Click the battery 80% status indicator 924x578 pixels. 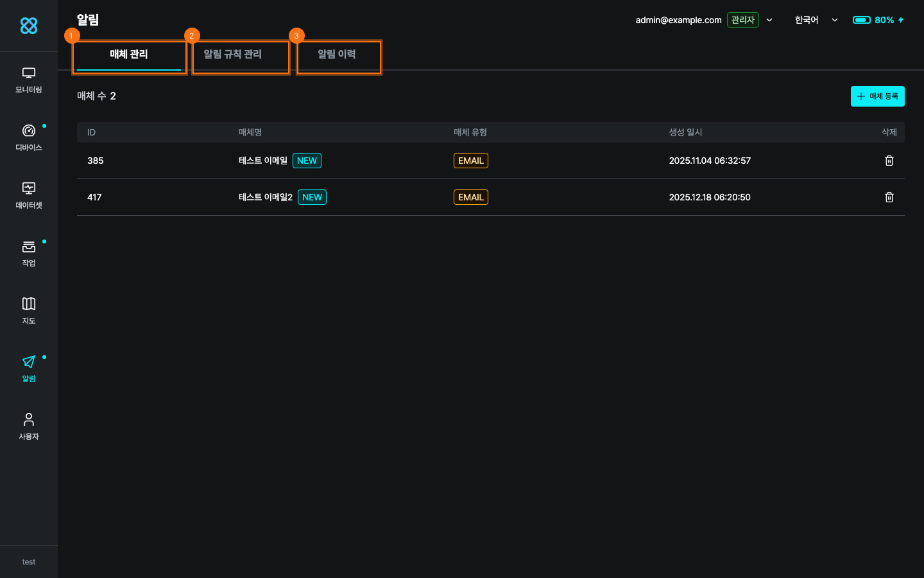878,20
